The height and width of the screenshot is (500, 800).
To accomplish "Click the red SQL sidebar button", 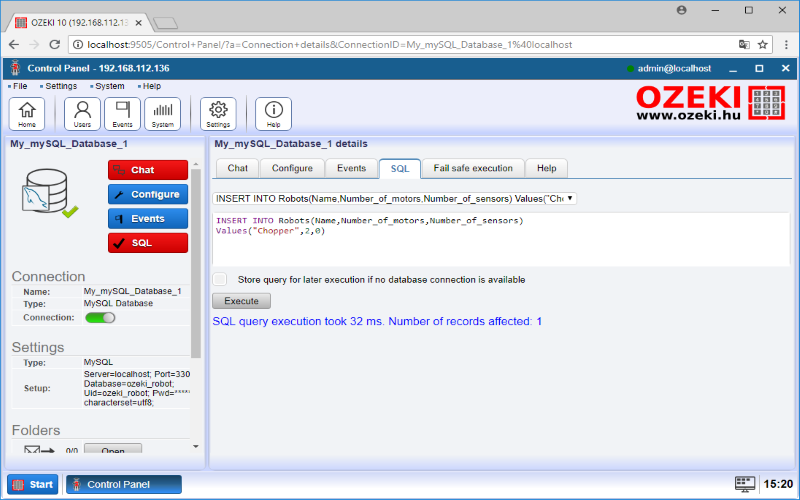I will [x=148, y=243].
